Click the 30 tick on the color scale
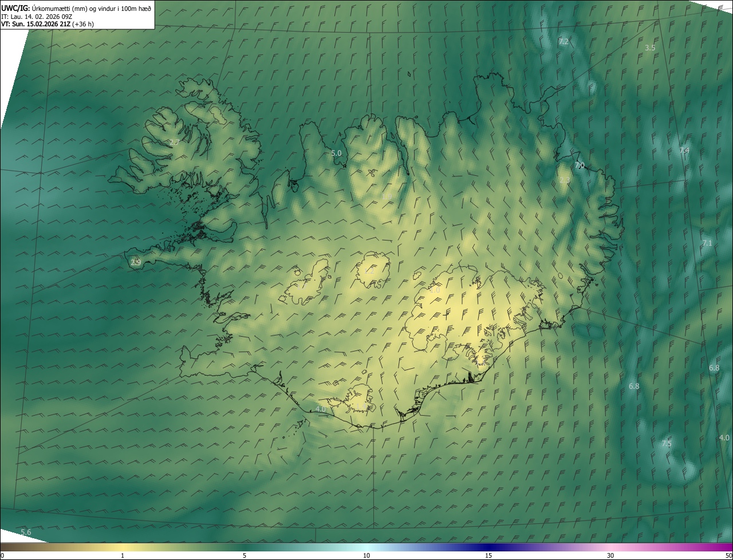Screen dimensions: 733x560 (610, 556)
